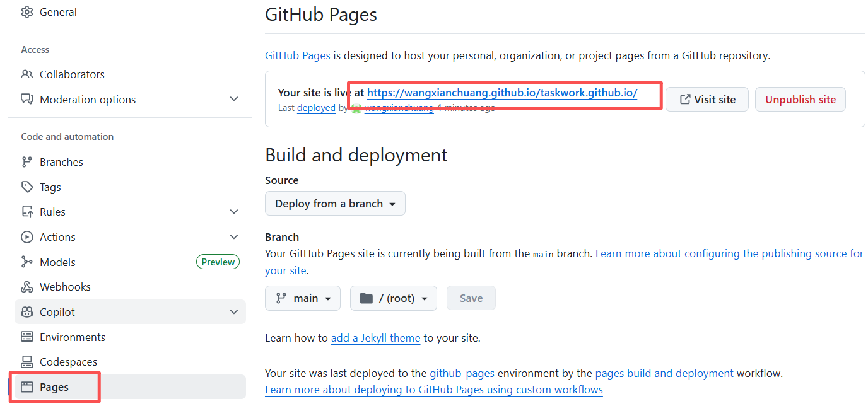Open the Deploy from a branch dropdown
This screenshot has height=406, width=868.
[335, 204]
